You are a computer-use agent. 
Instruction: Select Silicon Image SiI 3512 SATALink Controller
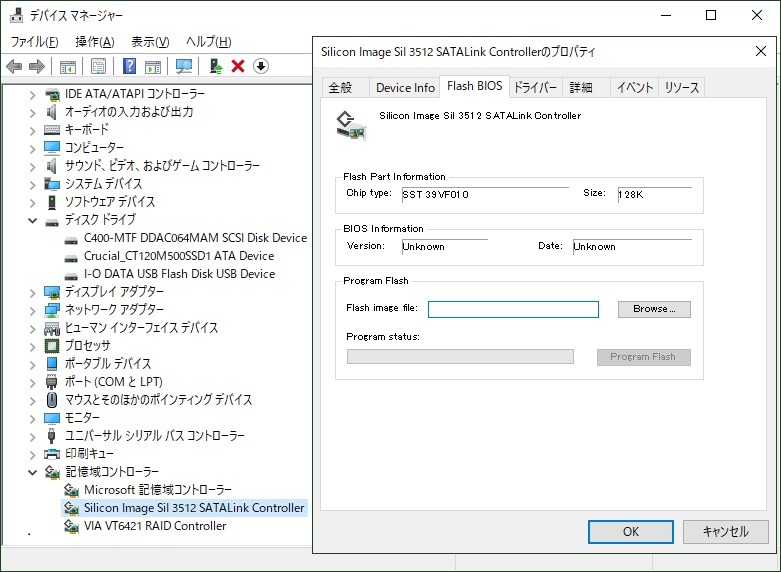[x=194, y=508]
